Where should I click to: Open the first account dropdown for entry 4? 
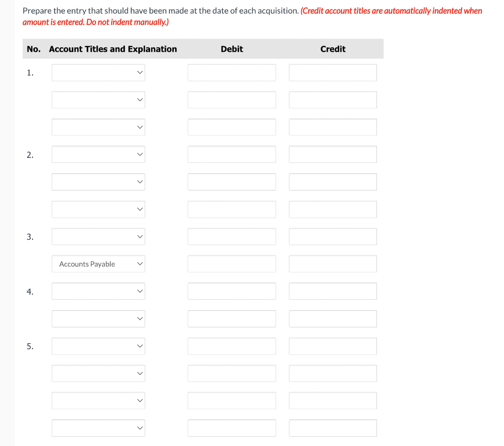[98, 291]
